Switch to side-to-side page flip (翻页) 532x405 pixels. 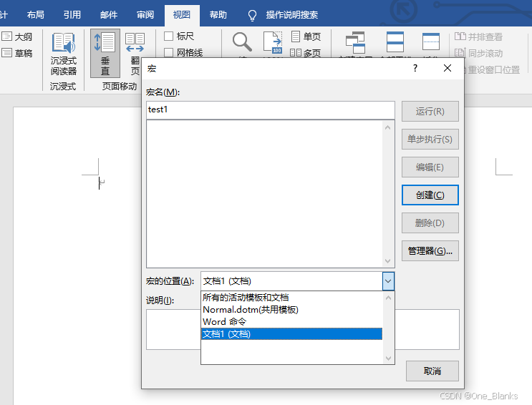click(135, 54)
